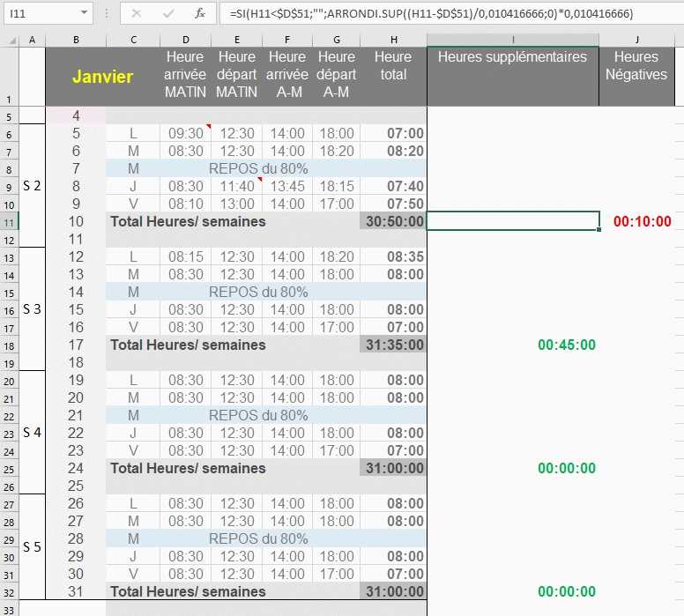
Task: Click the confirm entry checkmark icon
Action: 168,13
